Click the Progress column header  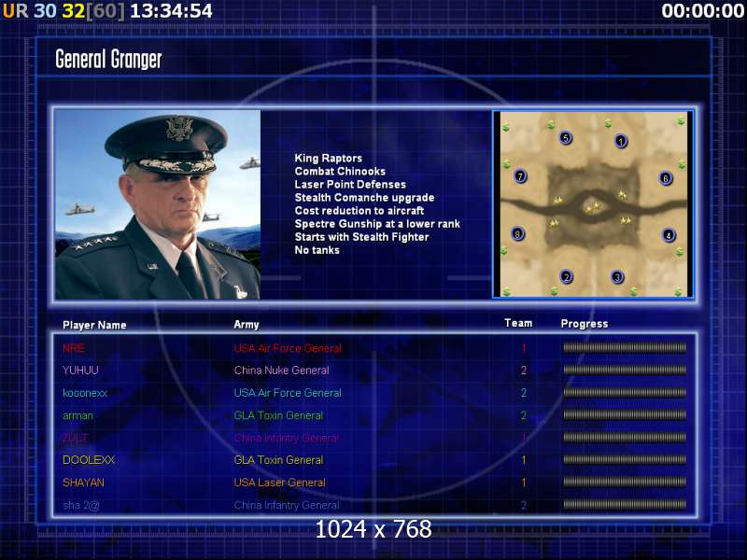click(x=585, y=324)
